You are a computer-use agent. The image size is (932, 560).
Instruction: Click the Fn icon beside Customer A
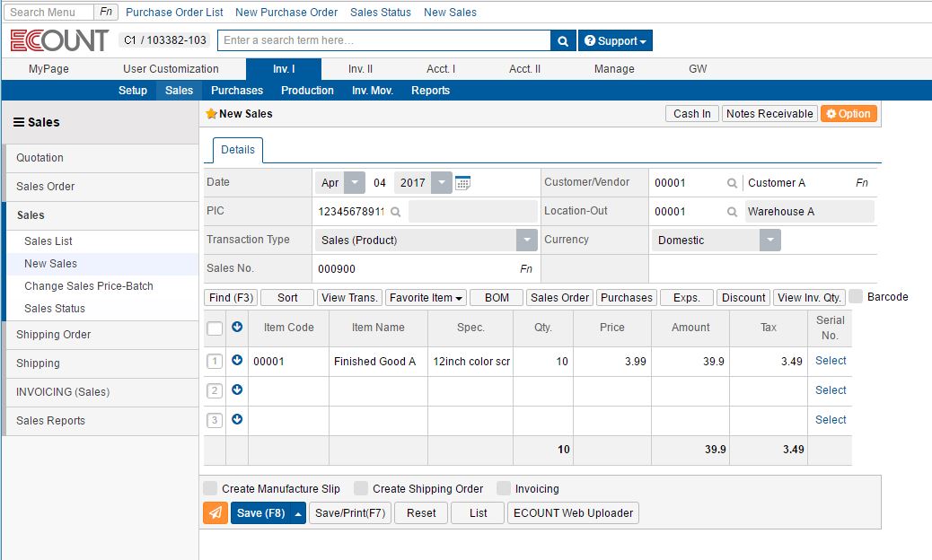point(862,183)
